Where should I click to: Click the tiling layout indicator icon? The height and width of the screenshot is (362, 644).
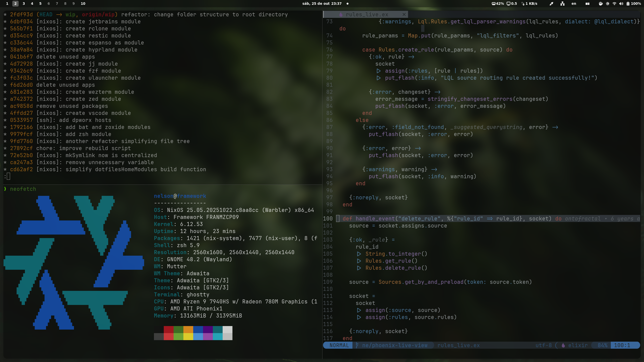[587, 4]
